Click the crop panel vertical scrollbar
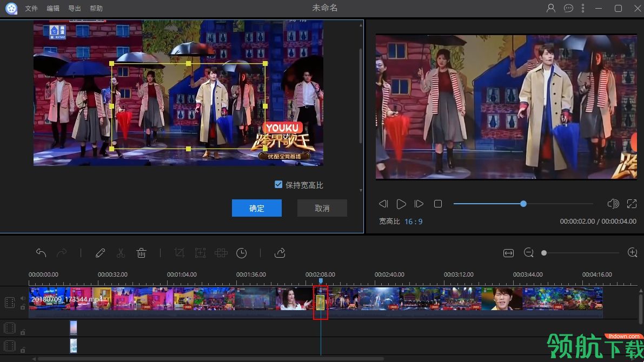The height and width of the screenshot is (362, 644). [361, 96]
